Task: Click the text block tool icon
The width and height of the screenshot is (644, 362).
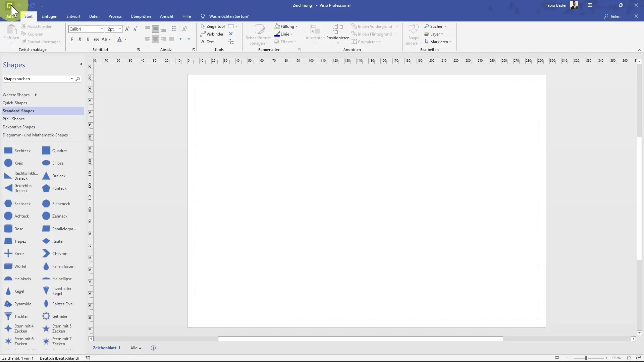Action: click(x=231, y=42)
